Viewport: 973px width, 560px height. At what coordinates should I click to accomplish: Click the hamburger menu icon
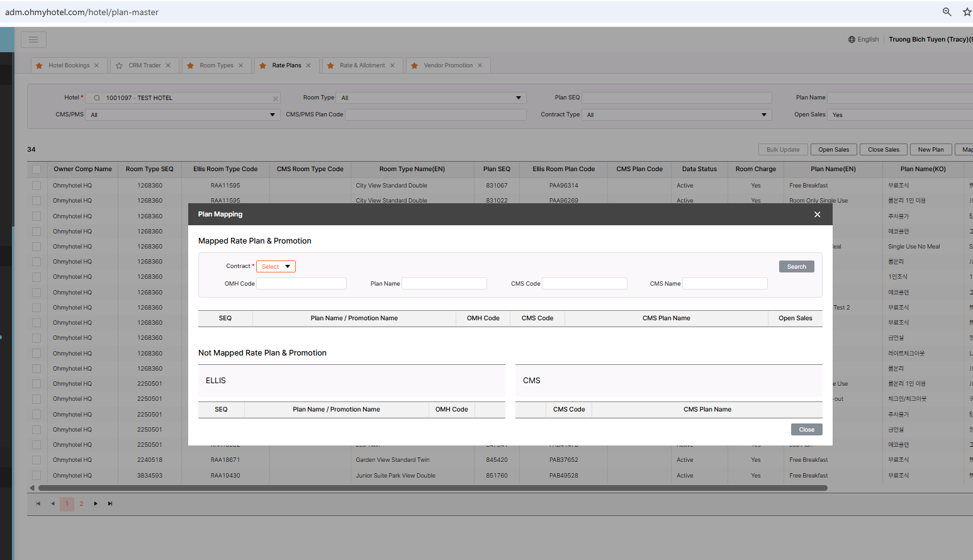coord(33,40)
